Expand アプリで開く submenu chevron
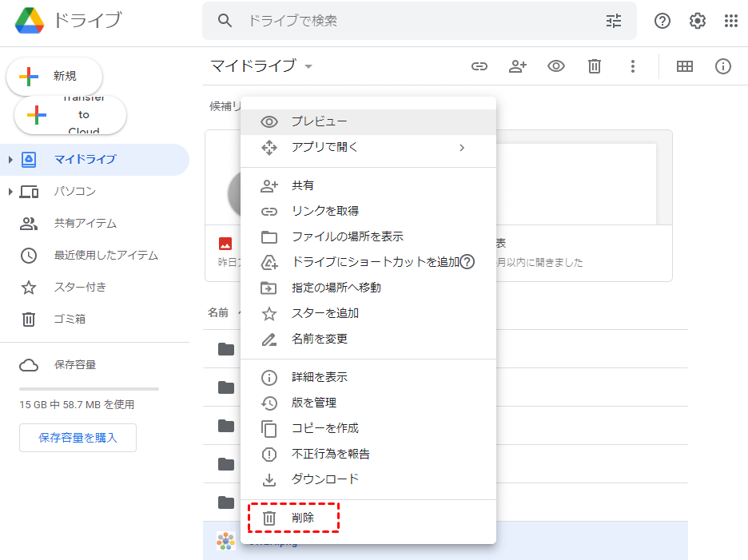748x560 pixels. coord(461,148)
